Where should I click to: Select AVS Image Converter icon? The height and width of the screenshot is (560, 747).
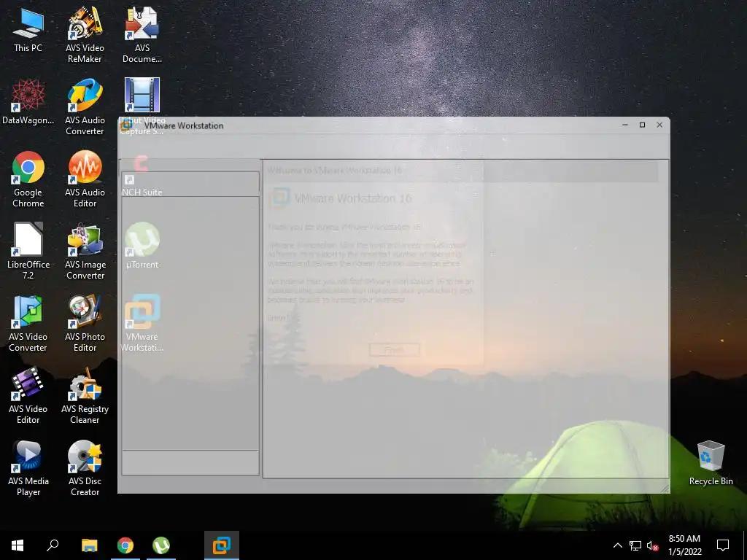point(85,252)
